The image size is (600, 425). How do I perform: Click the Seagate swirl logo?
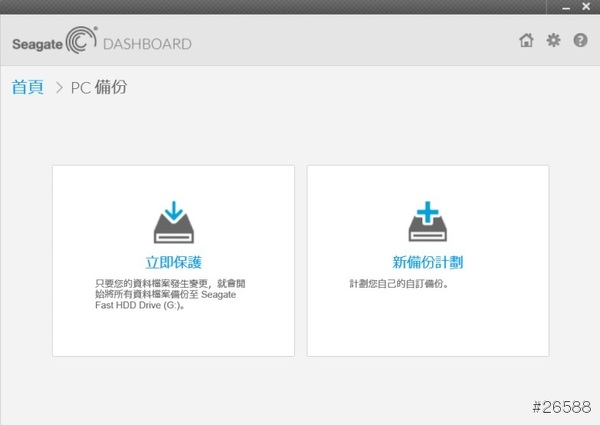pos(81,40)
